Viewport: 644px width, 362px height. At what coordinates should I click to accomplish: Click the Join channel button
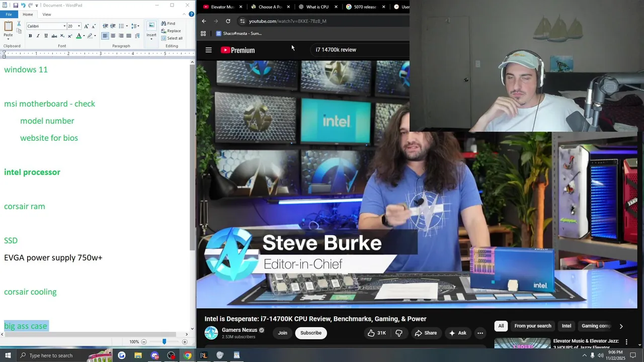click(x=283, y=333)
